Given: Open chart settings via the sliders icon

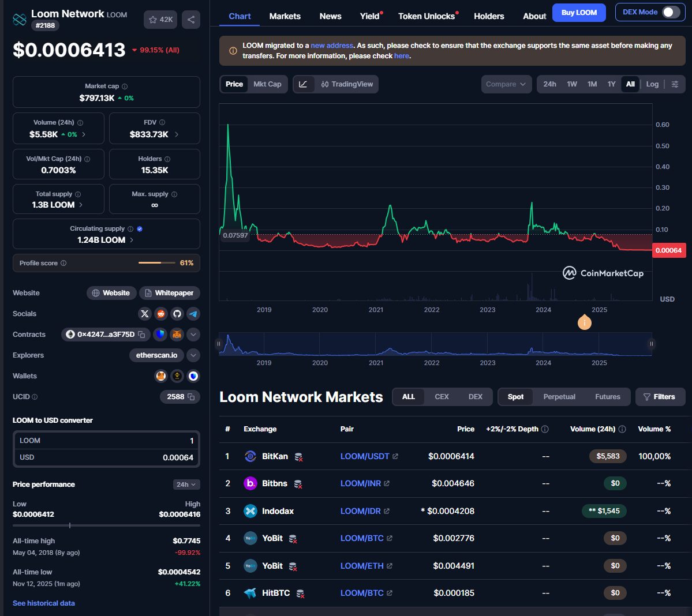Looking at the screenshot, I should pos(675,84).
